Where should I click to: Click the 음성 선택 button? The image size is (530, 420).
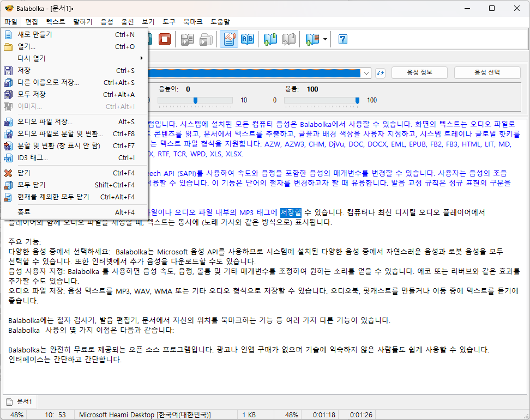(x=487, y=72)
